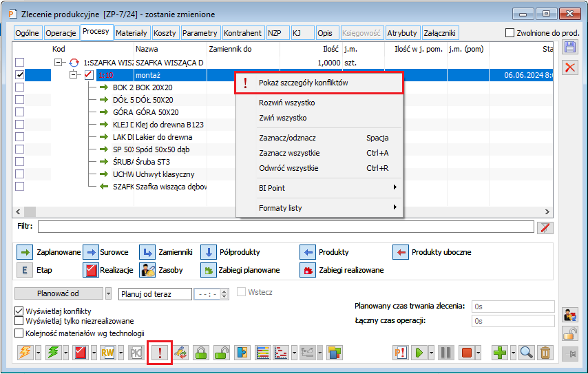Click the RW document toolbar icon
This screenshot has height=374, width=588.
point(107,353)
